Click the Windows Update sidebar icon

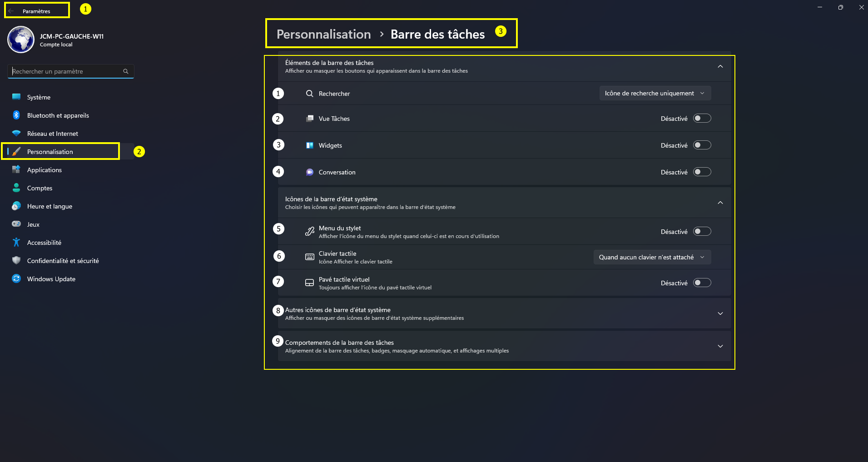pos(16,279)
